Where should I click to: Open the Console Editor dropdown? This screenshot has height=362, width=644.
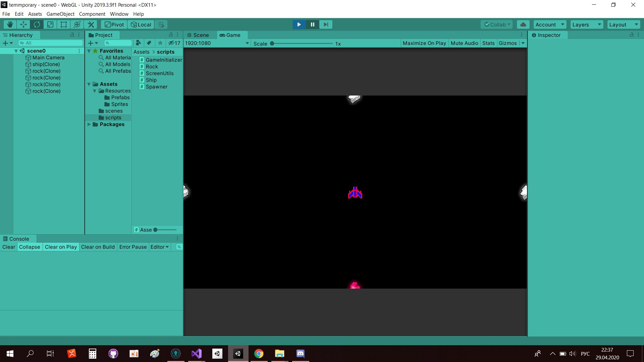click(x=160, y=247)
